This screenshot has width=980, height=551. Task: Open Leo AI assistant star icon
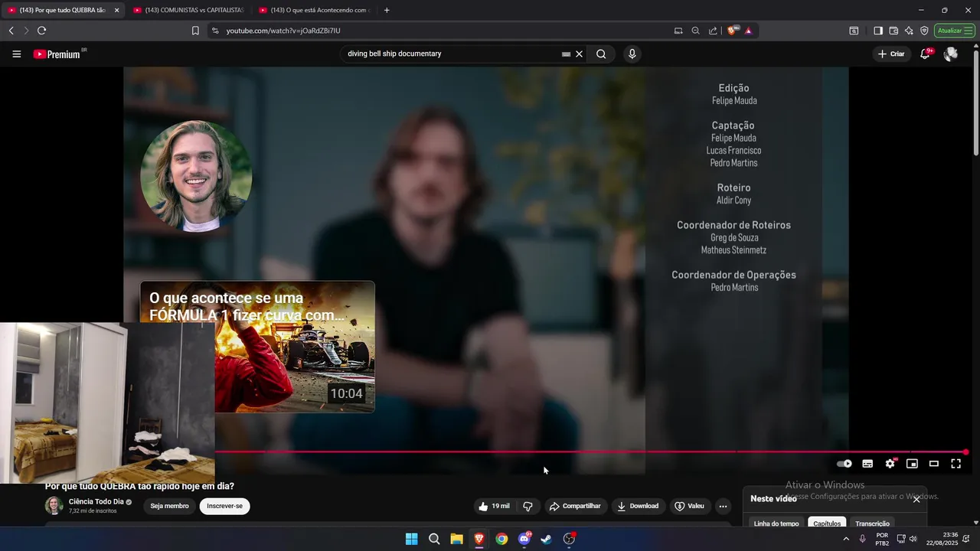(x=909, y=31)
